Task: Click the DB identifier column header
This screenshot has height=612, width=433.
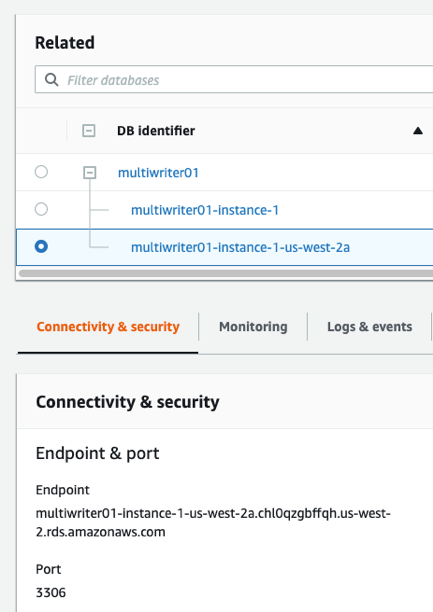Action: (156, 131)
